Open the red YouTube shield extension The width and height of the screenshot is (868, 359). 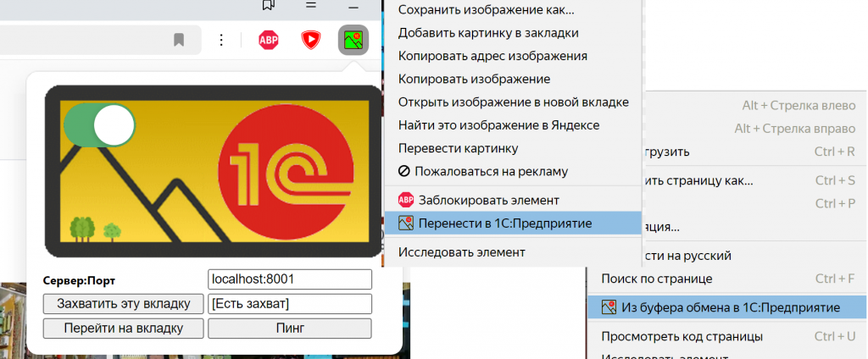[311, 40]
